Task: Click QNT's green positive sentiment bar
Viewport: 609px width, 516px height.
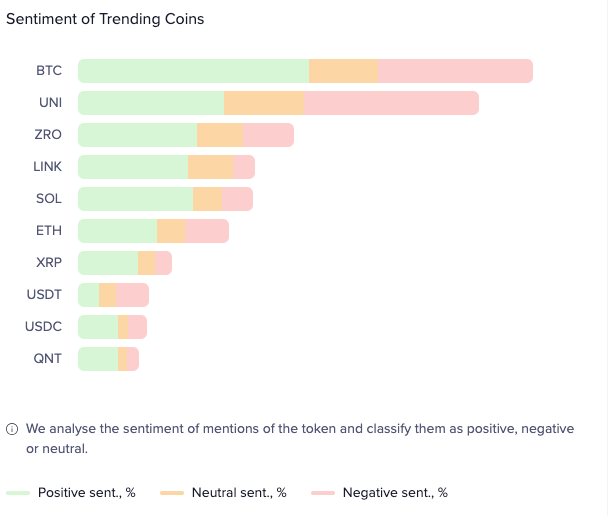Action: pyautogui.click(x=97, y=359)
